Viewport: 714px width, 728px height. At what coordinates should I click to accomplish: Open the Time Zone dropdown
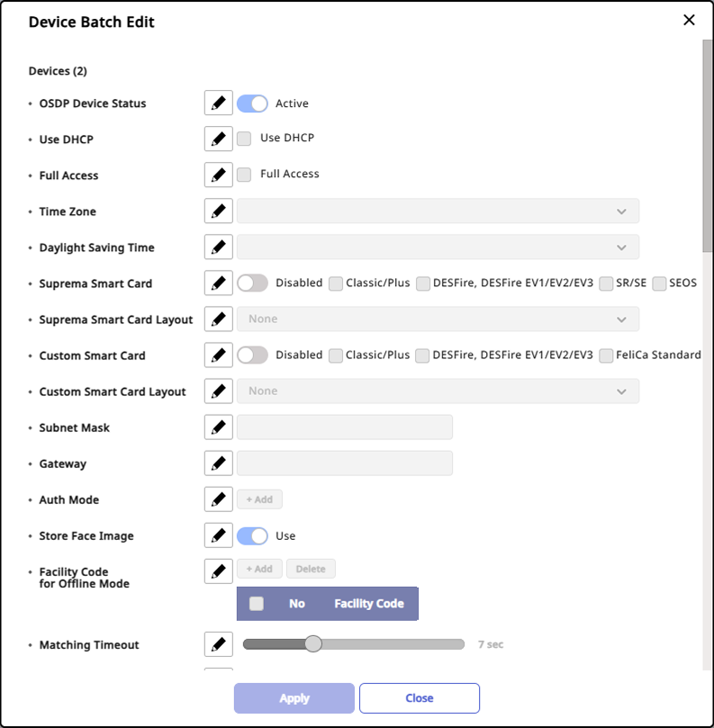pyautogui.click(x=438, y=211)
